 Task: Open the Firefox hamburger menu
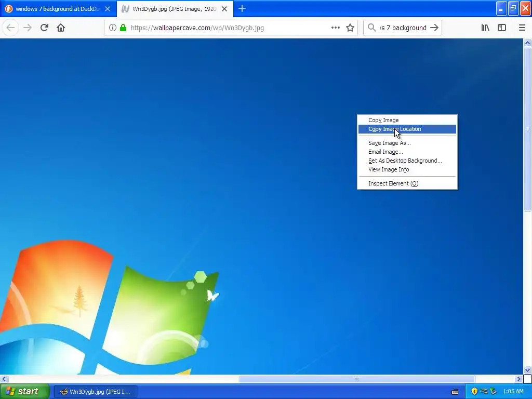coord(522,28)
